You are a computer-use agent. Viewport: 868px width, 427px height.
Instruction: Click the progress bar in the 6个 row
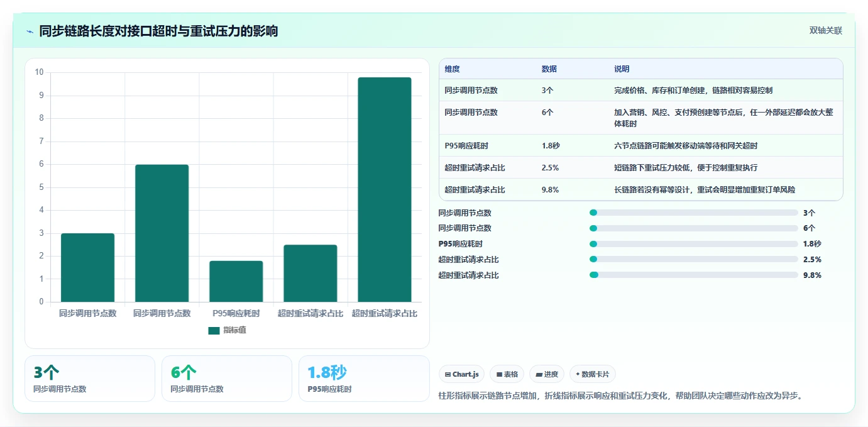point(694,228)
